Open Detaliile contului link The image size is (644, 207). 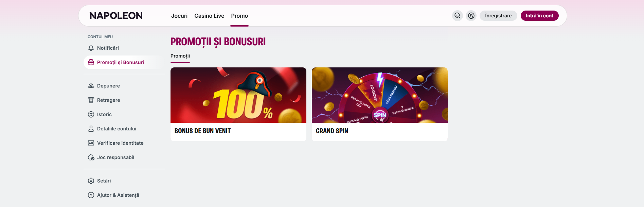tap(117, 129)
